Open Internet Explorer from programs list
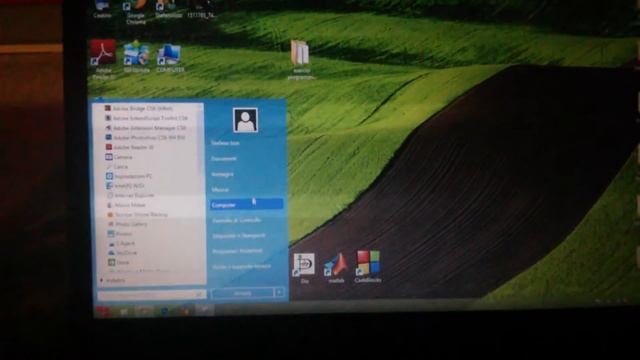The height and width of the screenshot is (360, 640). [131, 196]
